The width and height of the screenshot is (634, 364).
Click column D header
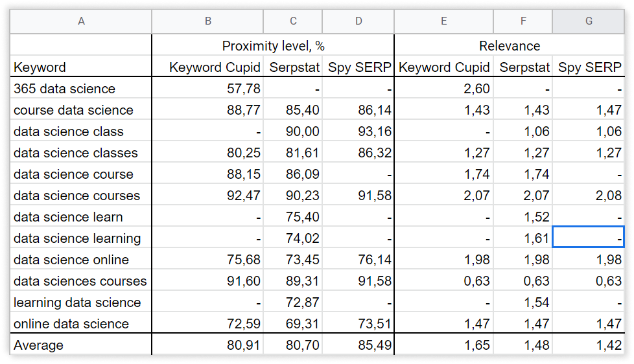pyautogui.click(x=358, y=21)
